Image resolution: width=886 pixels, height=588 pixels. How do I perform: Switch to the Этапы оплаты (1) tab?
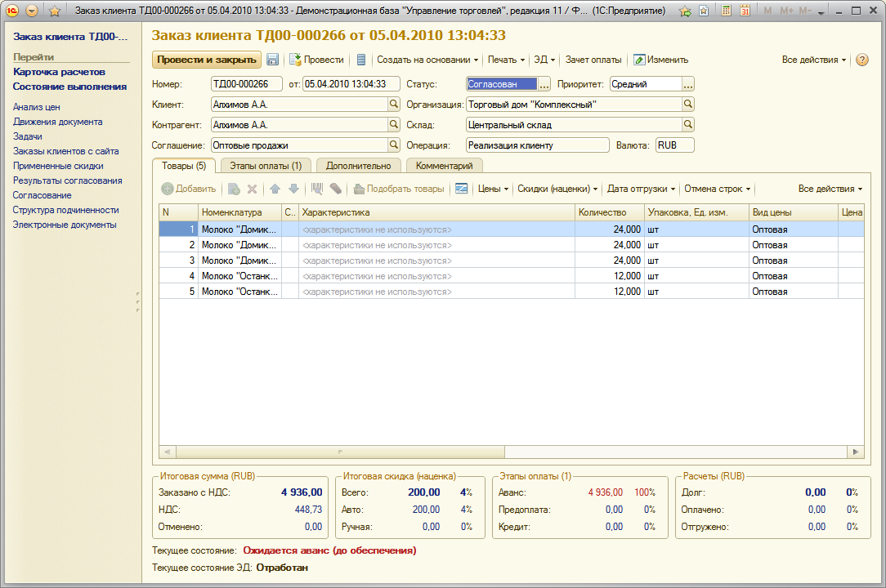[265, 166]
